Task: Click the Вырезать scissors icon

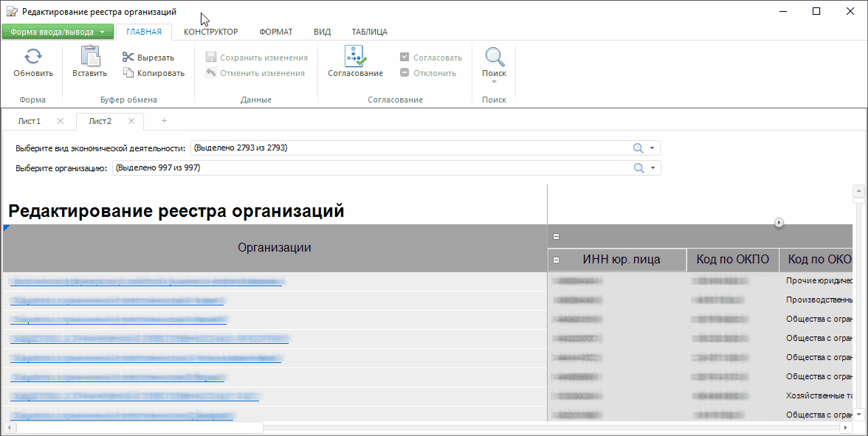Action: pyautogui.click(x=128, y=58)
